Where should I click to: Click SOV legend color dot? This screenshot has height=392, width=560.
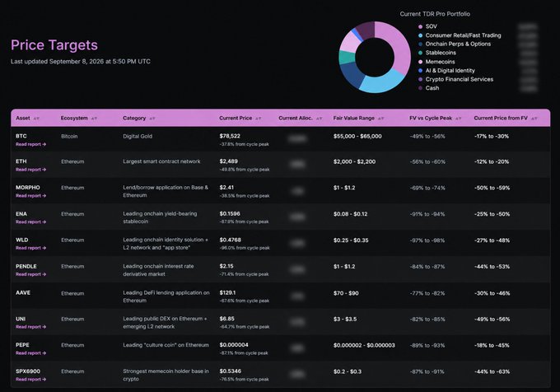[420, 27]
